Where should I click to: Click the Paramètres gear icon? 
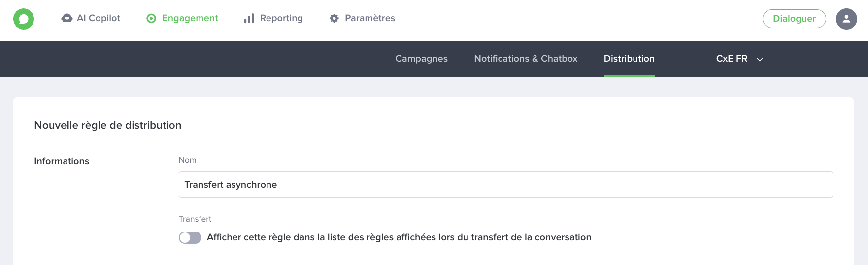pos(334,18)
